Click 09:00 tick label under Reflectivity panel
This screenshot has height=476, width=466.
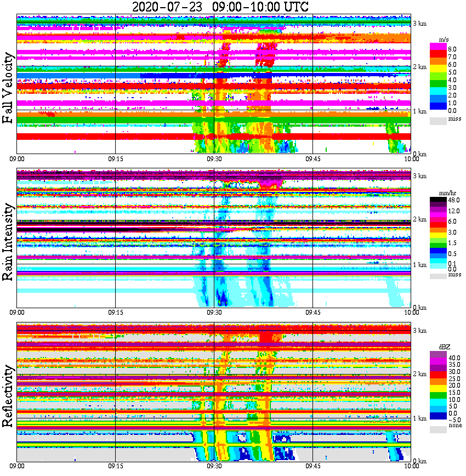pos(17,466)
